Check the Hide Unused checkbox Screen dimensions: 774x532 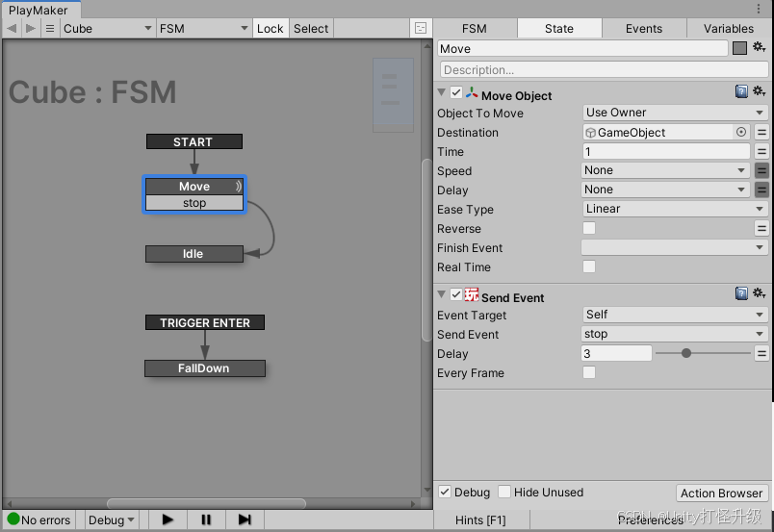tap(504, 492)
